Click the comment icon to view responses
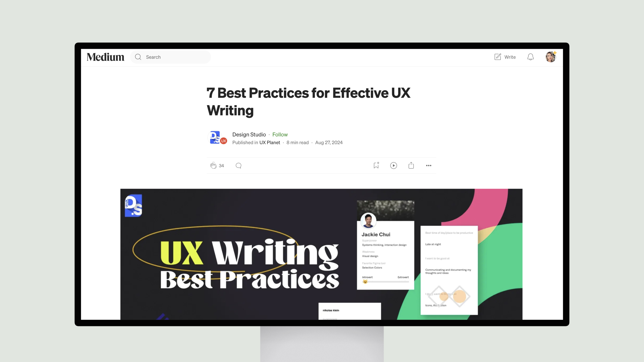Image resolution: width=644 pixels, height=362 pixels. click(238, 165)
